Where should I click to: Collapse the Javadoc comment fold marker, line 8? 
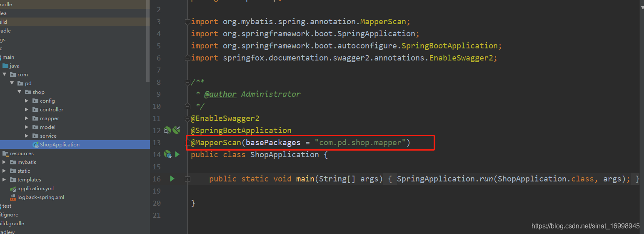[x=188, y=82]
